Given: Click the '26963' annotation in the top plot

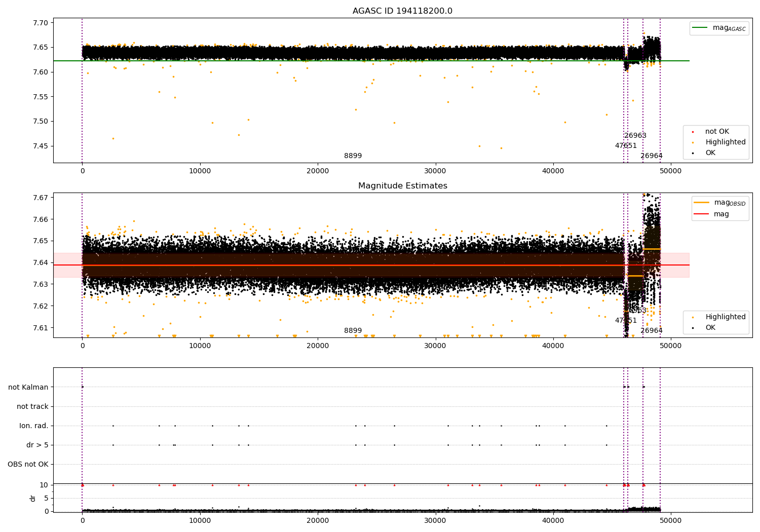Looking at the screenshot, I should click(x=635, y=136).
